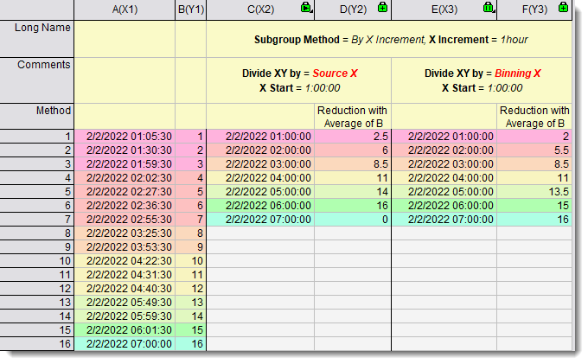Click the Divide XY by Binning X cell
This screenshot has width=588, height=364.
(483, 80)
